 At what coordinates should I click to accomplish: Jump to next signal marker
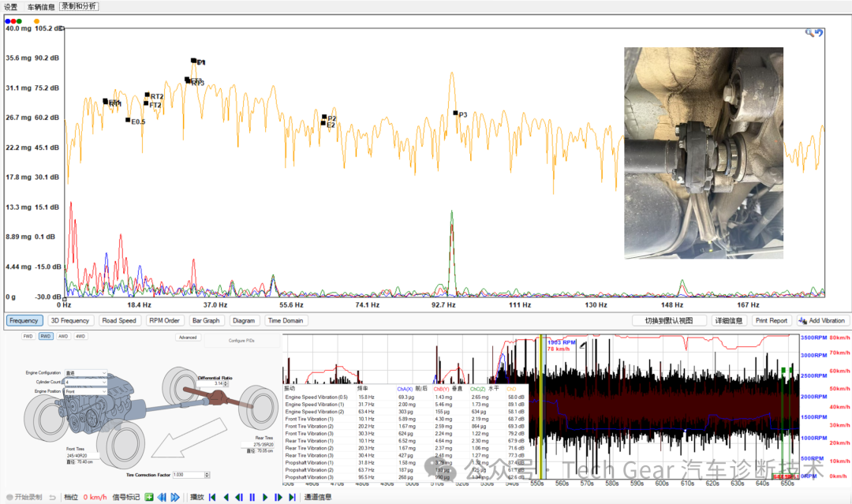175,497
